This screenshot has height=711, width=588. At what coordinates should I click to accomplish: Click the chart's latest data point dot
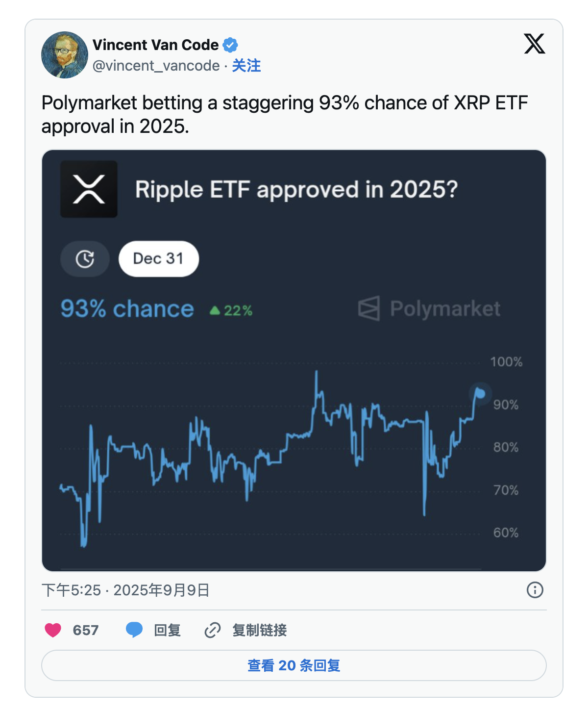[x=481, y=394]
